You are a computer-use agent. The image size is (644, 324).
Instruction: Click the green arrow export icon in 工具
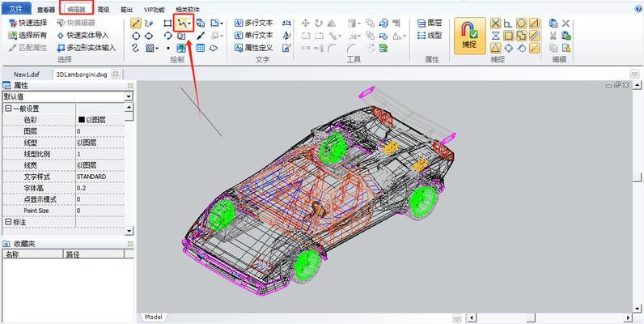point(383,48)
